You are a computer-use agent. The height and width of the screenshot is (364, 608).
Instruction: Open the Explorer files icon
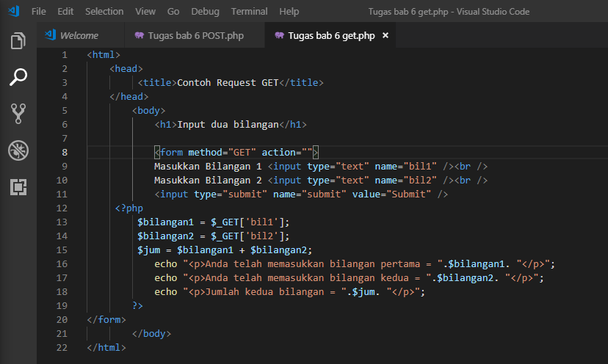click(18, 40)
